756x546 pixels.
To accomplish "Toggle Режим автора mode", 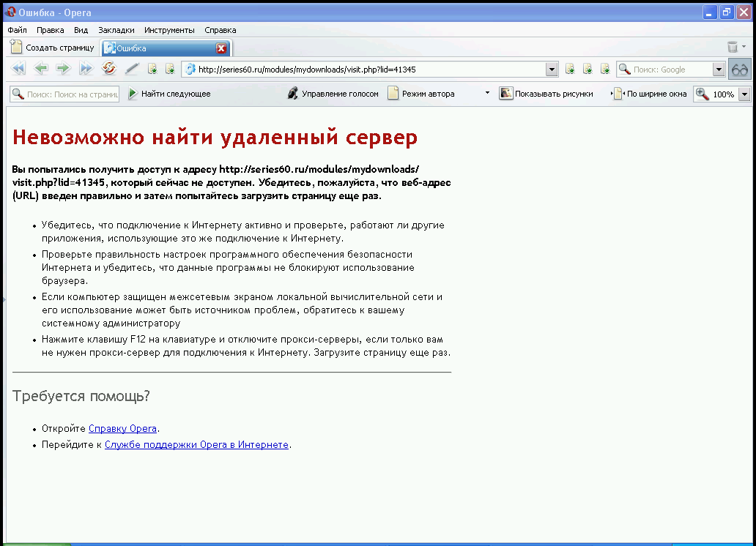I will 421,94.
